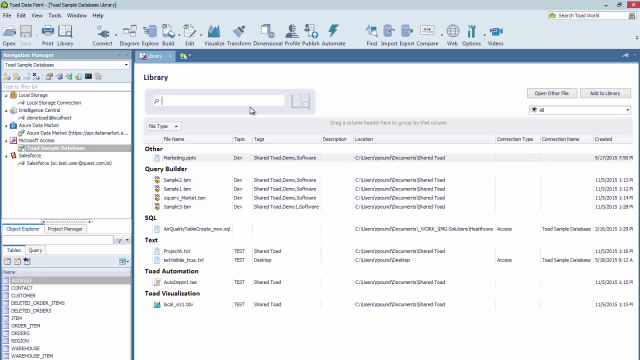
Task: Click the local_viz1.tdv visualization file icon
Action: tap(157, 304)
